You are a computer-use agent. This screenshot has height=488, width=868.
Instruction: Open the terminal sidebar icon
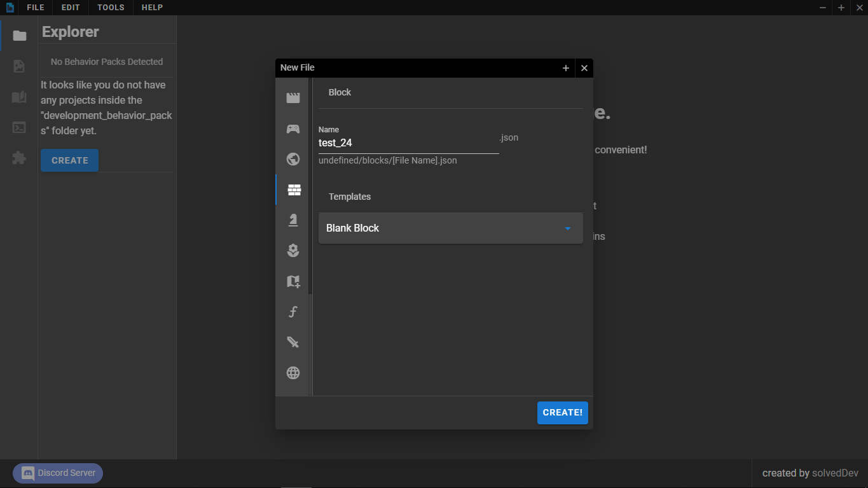coord(19,127)
